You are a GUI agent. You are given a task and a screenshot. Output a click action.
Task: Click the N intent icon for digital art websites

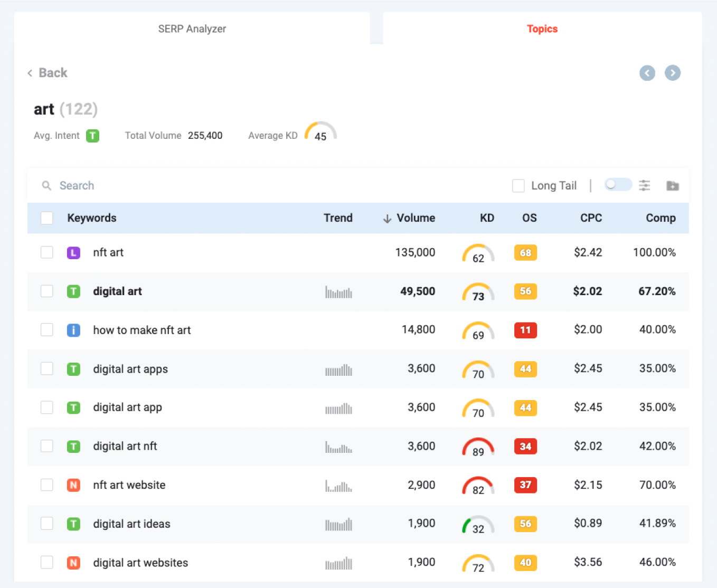click(x=74, y=563)
